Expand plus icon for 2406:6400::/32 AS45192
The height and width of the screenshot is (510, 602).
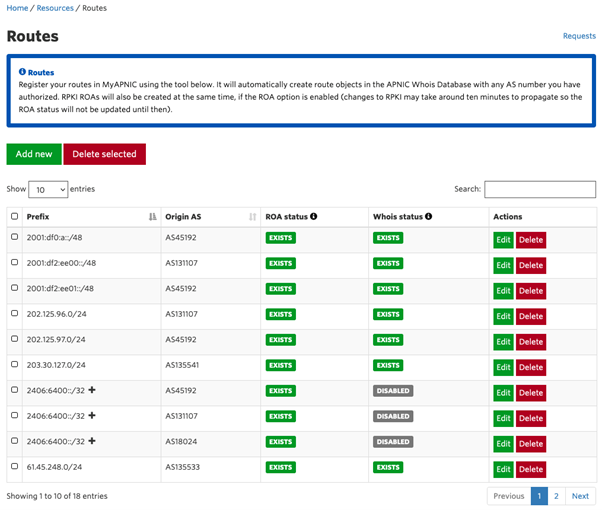(92, 390)
